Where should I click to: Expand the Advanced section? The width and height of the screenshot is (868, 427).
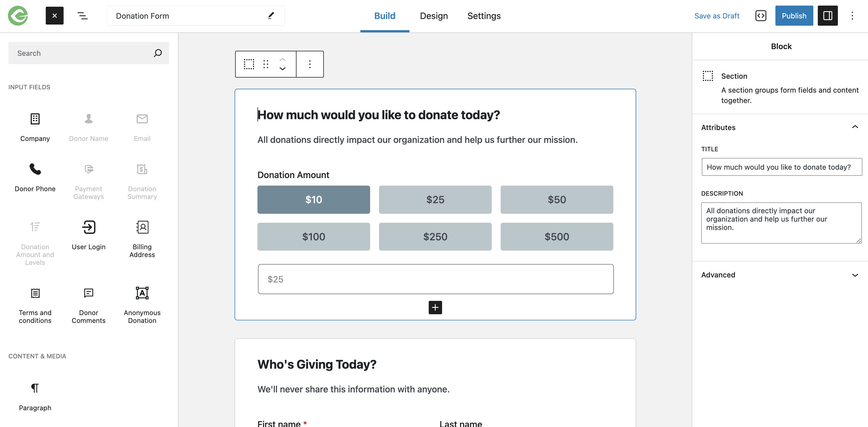(855, 275)
